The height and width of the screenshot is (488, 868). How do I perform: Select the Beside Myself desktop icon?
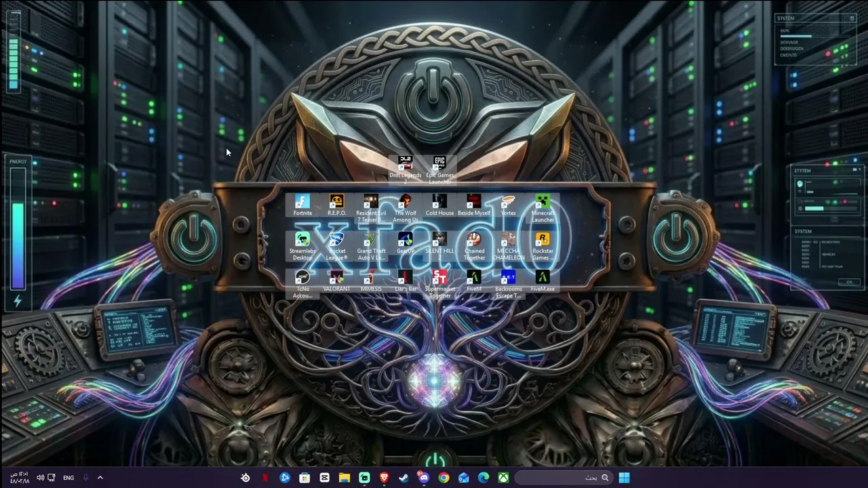[x=474, y=205]
